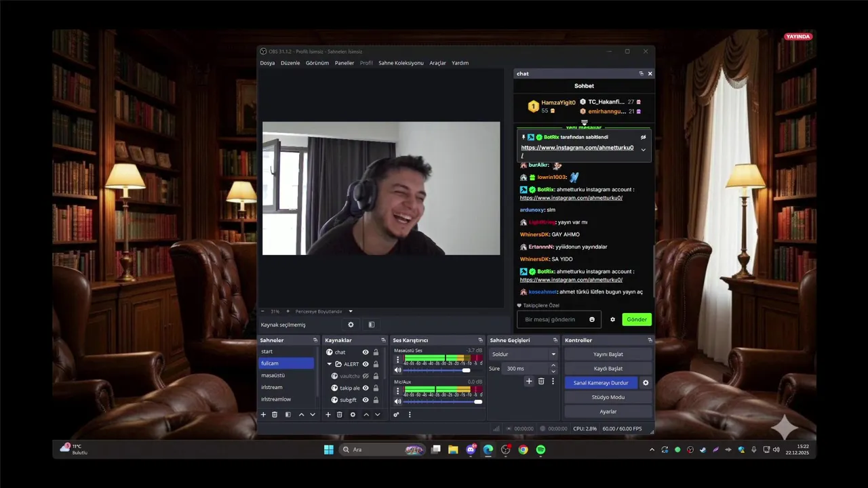
Task: Open chat settings gear icon
Action: point(613,319)
